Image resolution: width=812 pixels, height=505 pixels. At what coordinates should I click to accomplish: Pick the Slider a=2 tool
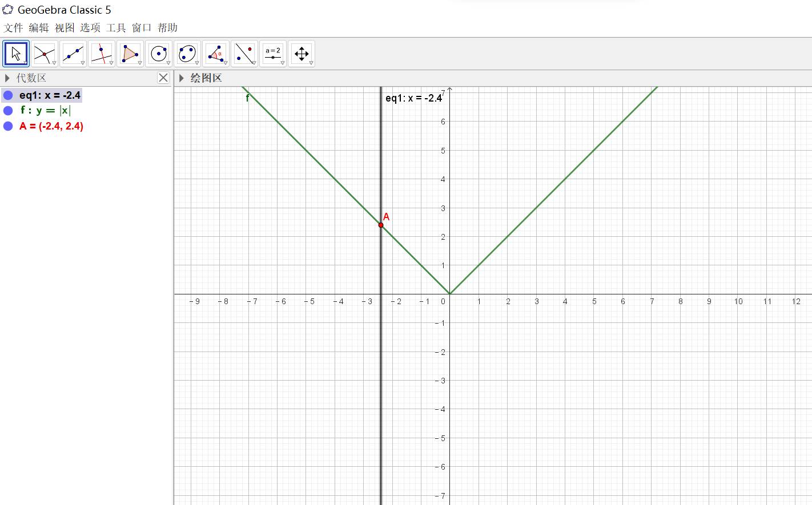273,54
